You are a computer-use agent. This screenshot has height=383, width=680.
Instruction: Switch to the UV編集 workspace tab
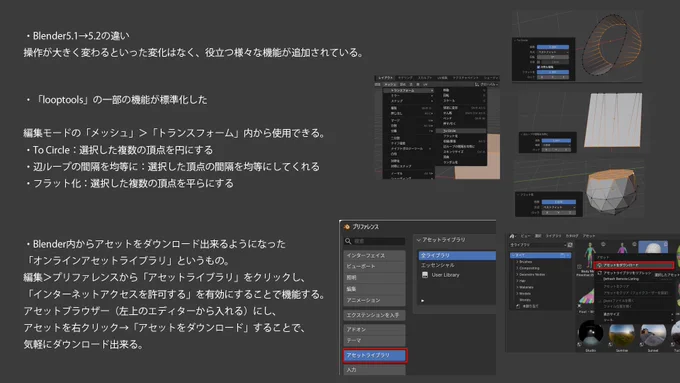442,78
